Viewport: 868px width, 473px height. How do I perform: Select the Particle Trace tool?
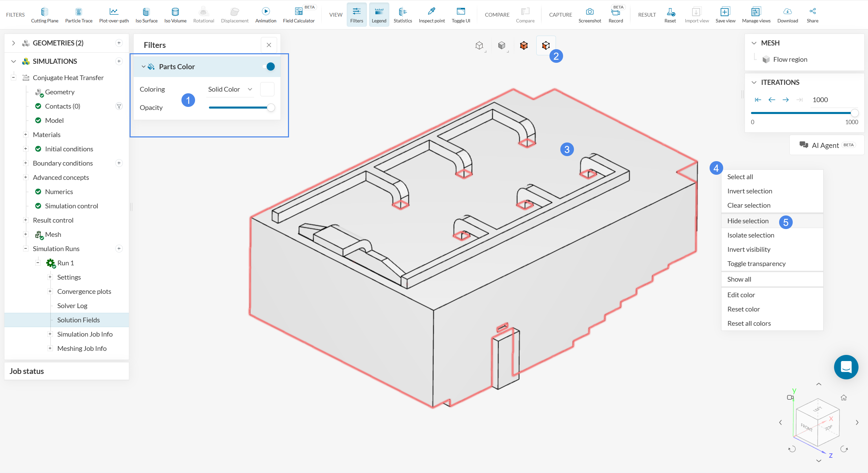(79, 15)
